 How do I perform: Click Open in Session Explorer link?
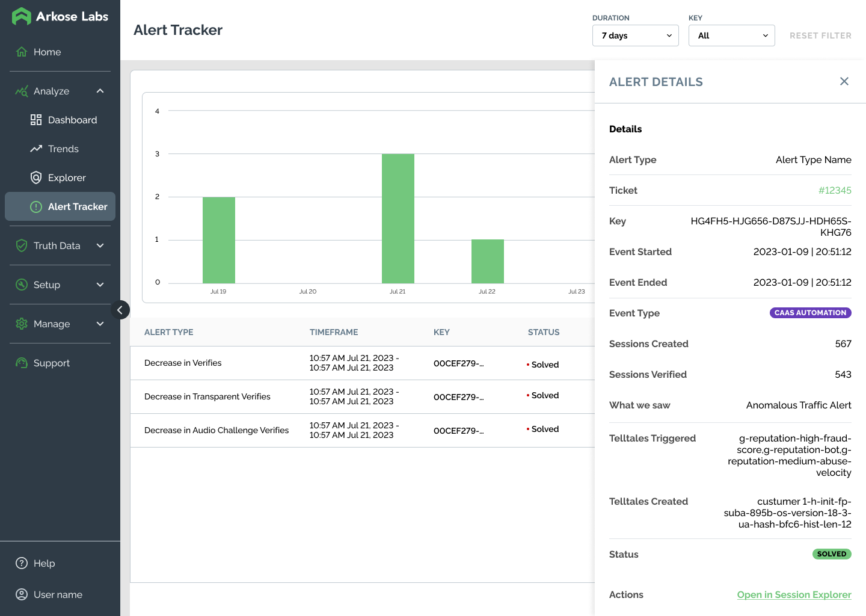(x=794, y=595)
